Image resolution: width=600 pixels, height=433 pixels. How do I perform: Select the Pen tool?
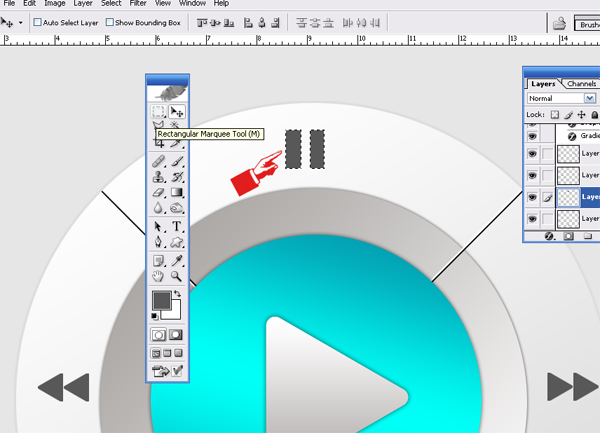coord(158,242)
